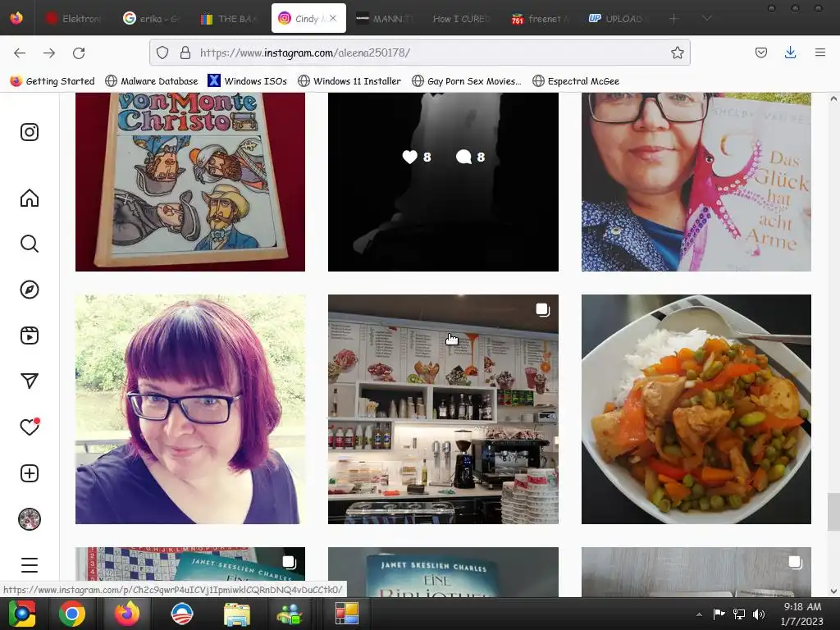This screenshot has height=630, width=840.
Task: Open Malware Database bookmark
Action: pyautogui.click(x=152, y=81)
